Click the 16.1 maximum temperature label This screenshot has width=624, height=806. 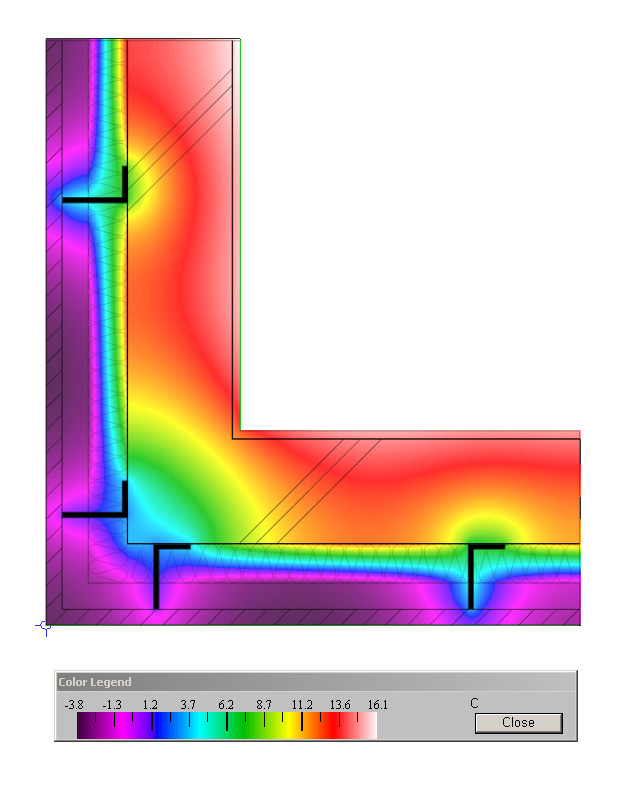click(x=377, y=705)
